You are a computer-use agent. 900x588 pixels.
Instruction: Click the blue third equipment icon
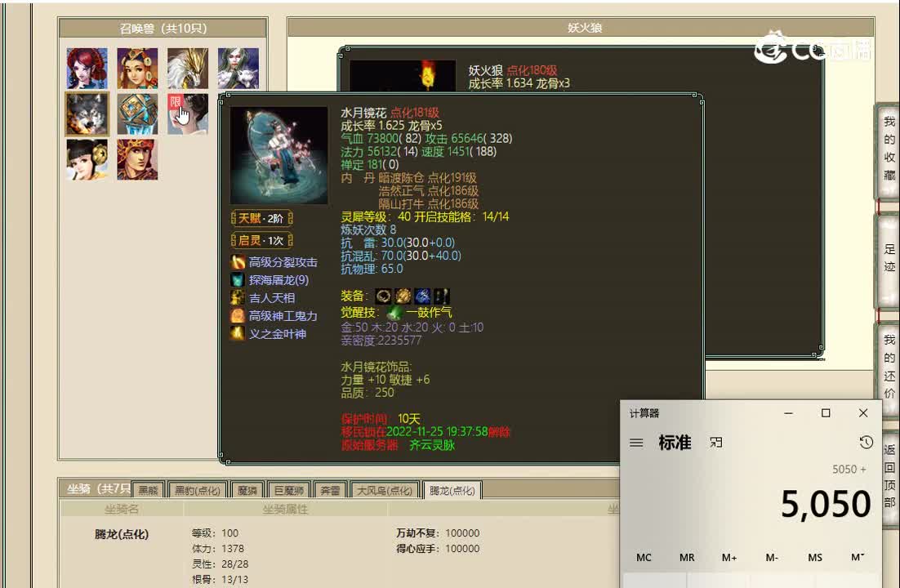coord(422,296)
